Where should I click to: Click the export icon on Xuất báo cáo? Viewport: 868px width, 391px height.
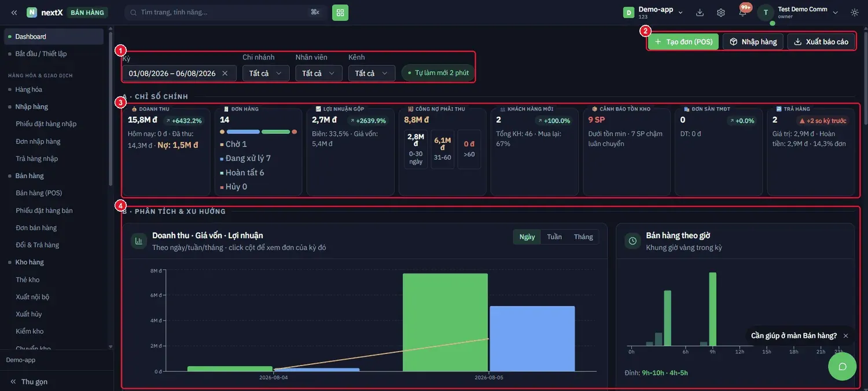pos(797,42)
